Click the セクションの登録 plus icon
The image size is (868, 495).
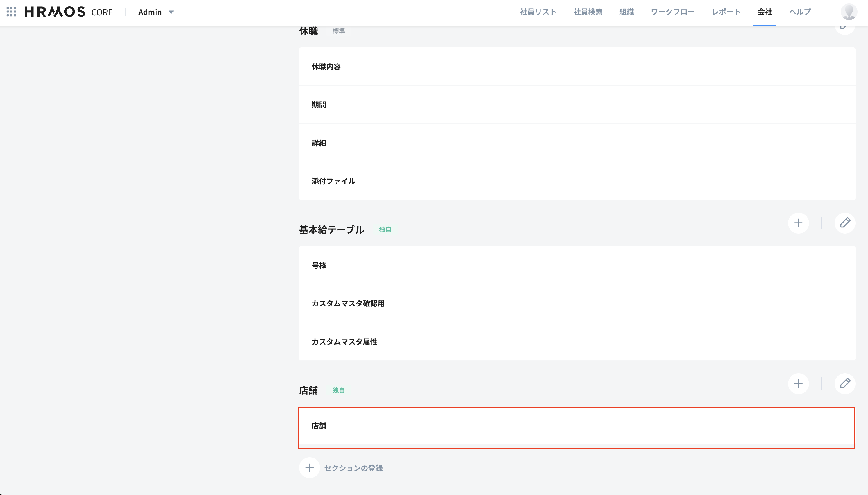(x=309, y=468)
